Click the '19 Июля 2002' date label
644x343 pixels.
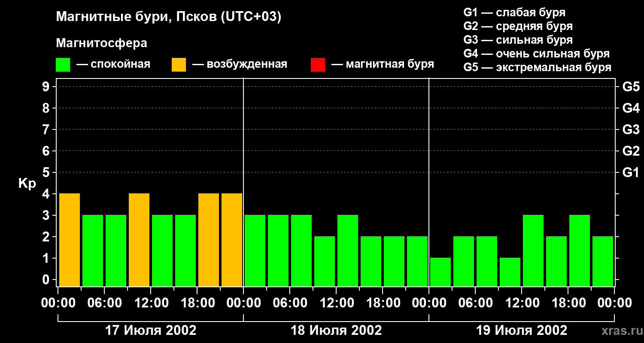point(522,331)
